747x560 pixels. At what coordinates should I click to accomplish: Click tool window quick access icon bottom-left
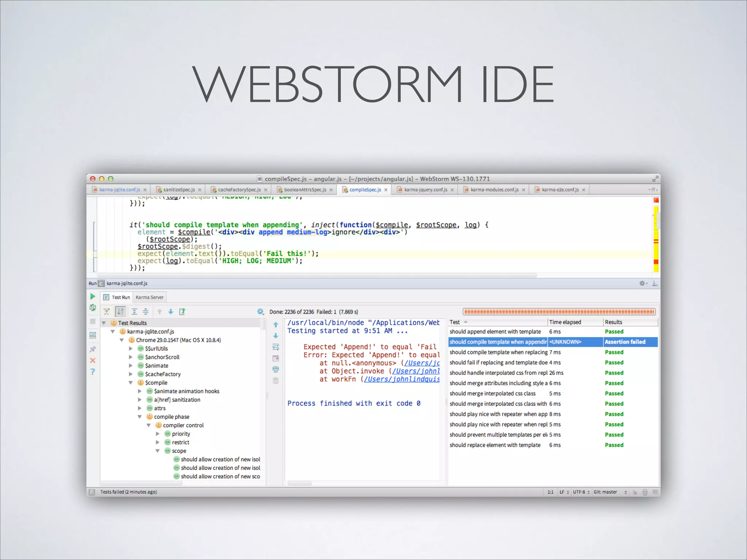[x=92, y=492]
